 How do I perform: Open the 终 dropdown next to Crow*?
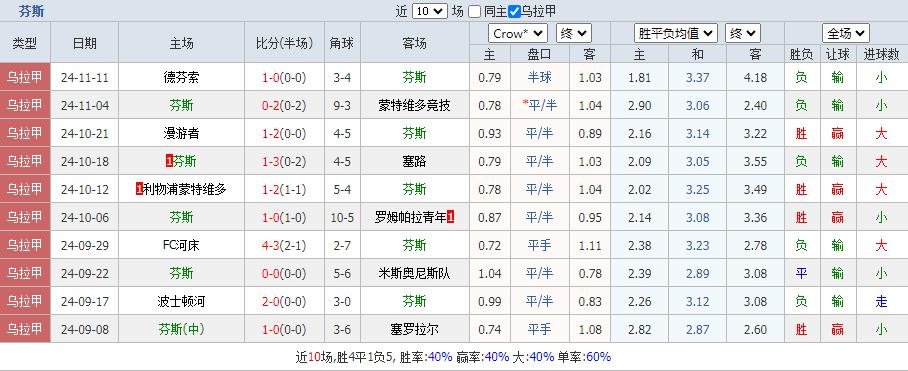573,34
